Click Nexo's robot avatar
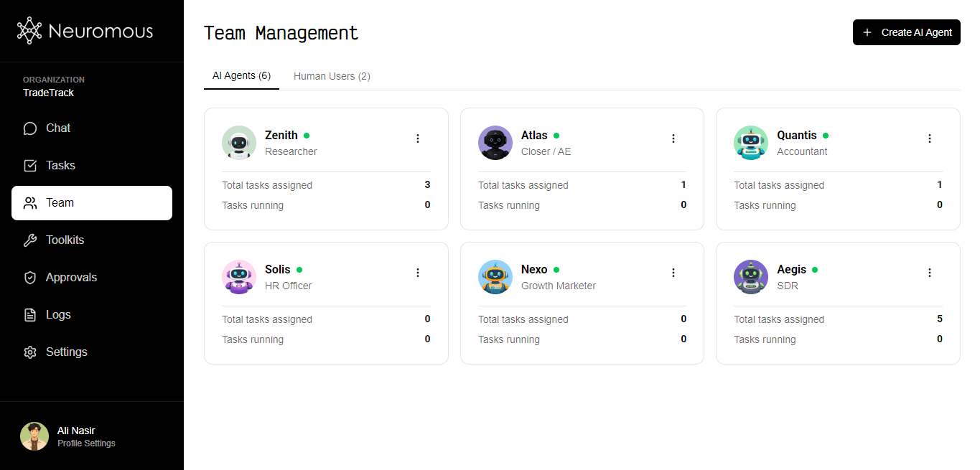 click(x=495, y=277)
